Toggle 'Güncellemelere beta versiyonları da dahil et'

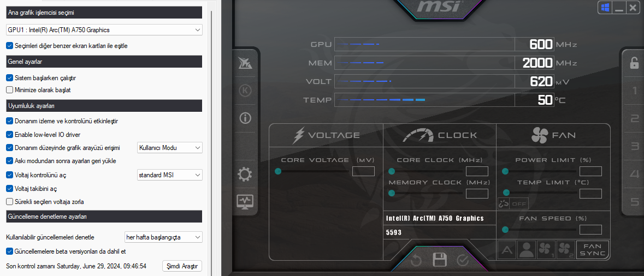(x=9, y=250)
